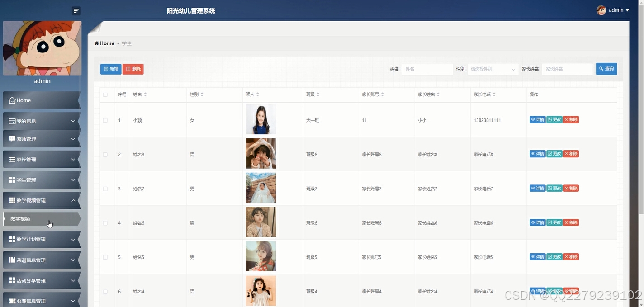This screenshot has height=307, width=644.
Task: Click the 新增 button to add a record
Action: [x=110, y=69]
